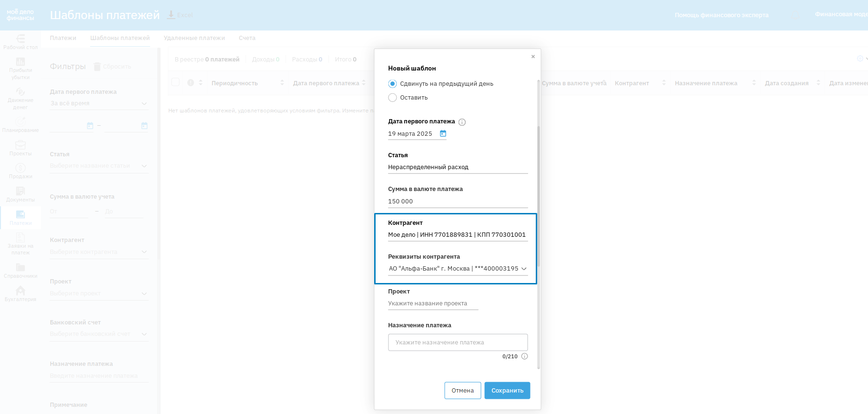Click Отмена button in dialog
This screenshot has width=868, height=414.
point(463,391)
